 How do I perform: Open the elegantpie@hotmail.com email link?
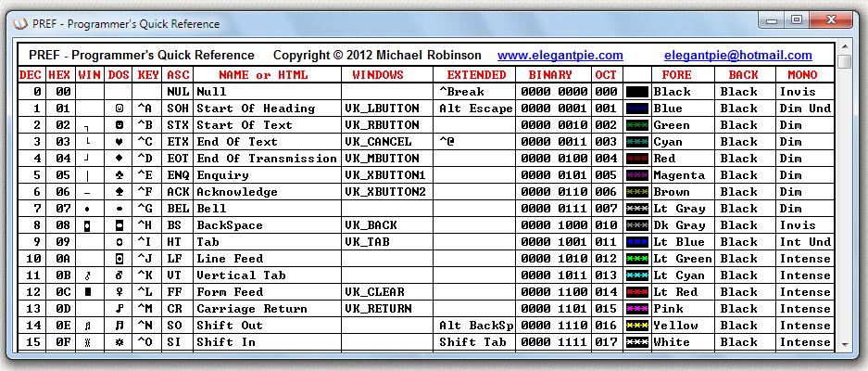coord(738,56)
